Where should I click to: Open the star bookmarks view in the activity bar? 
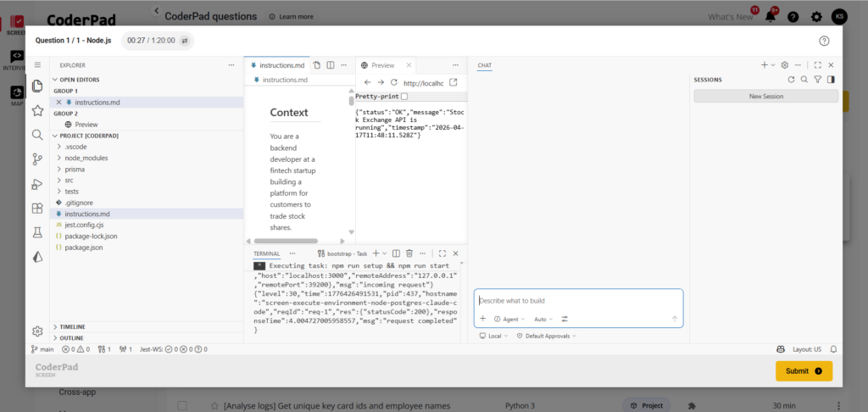click(x=37, y=111)
